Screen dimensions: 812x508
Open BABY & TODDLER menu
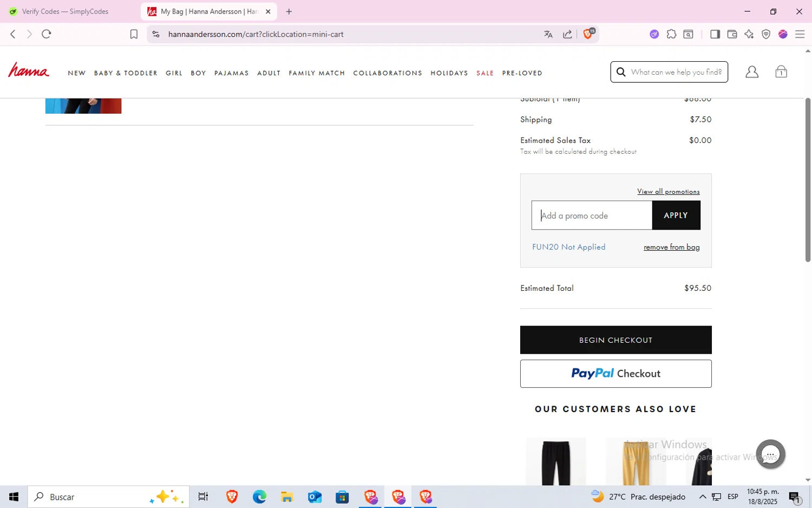tap(126, 73)
